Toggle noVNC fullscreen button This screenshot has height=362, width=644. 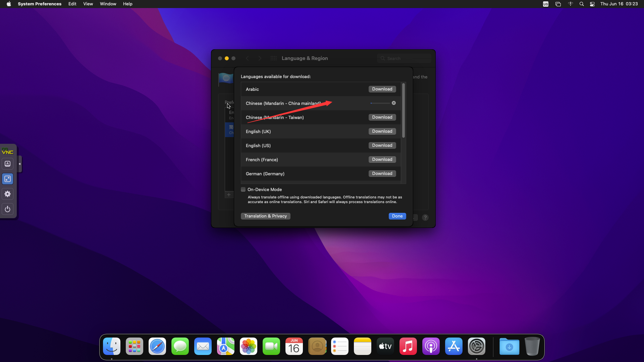[x=8, y=179]
